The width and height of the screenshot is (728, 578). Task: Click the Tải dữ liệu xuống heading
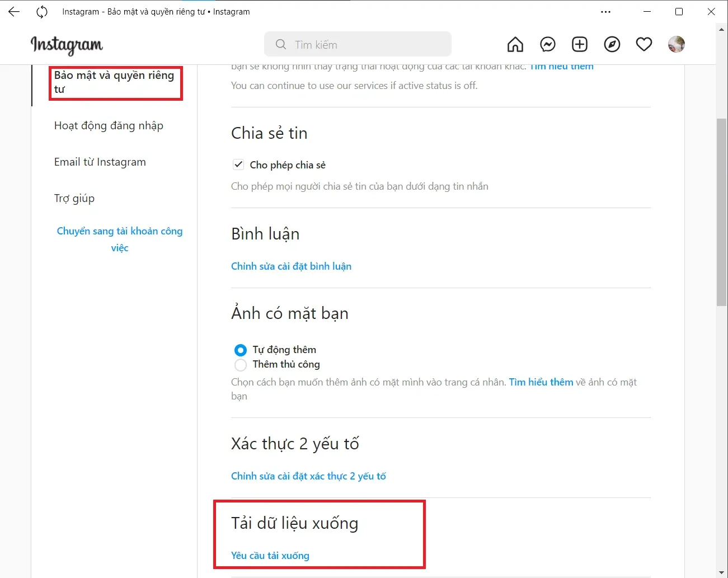[x=294, y=523]
